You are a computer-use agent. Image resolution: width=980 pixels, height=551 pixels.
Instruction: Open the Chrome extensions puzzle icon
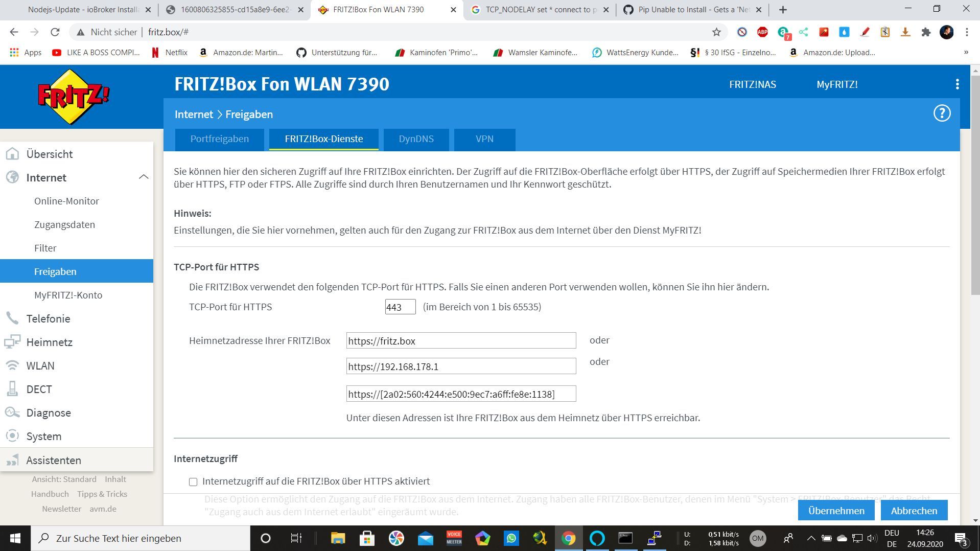(926, 32)
